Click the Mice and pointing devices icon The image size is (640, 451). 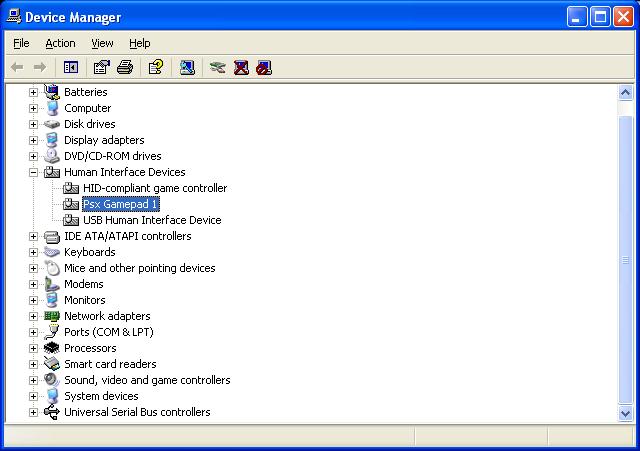[52, 268]
